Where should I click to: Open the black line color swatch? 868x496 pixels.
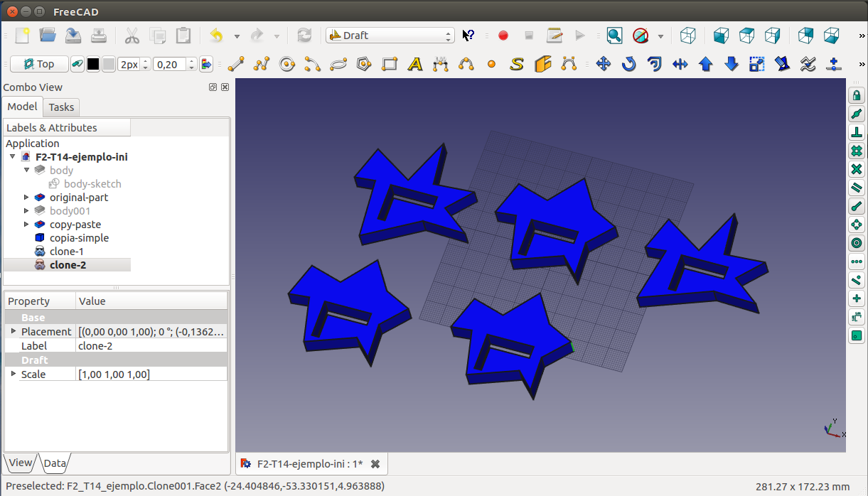[93, 65]
